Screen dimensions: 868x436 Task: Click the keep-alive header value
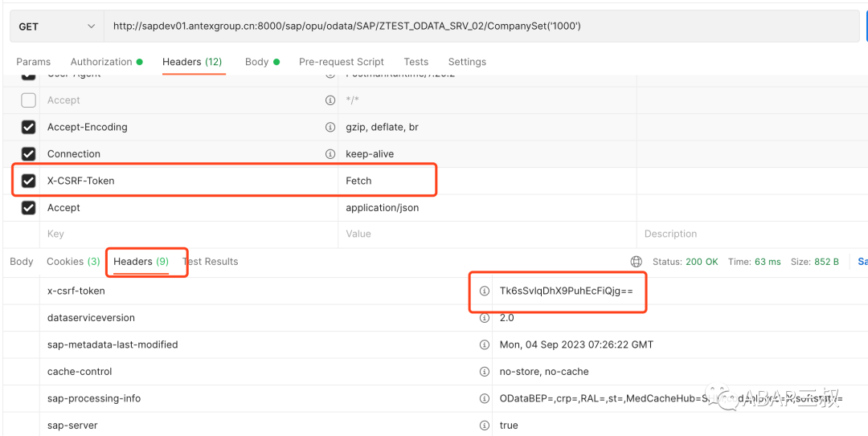point(370,154)
